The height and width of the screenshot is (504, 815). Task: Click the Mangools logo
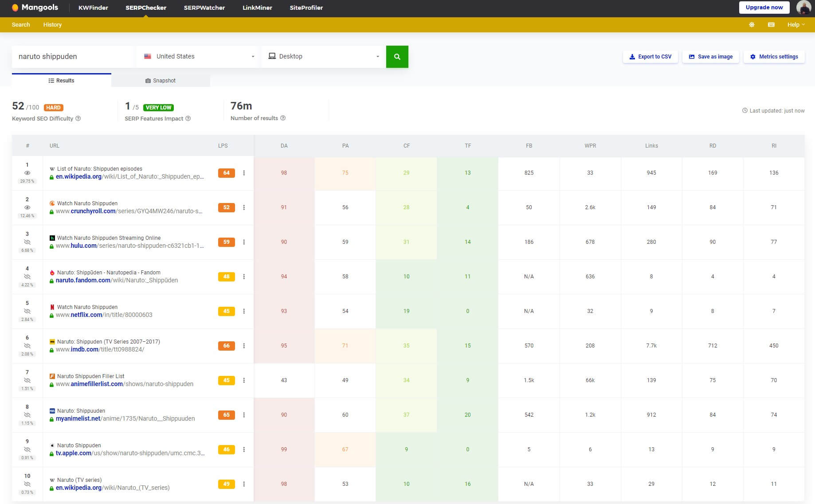35,8
